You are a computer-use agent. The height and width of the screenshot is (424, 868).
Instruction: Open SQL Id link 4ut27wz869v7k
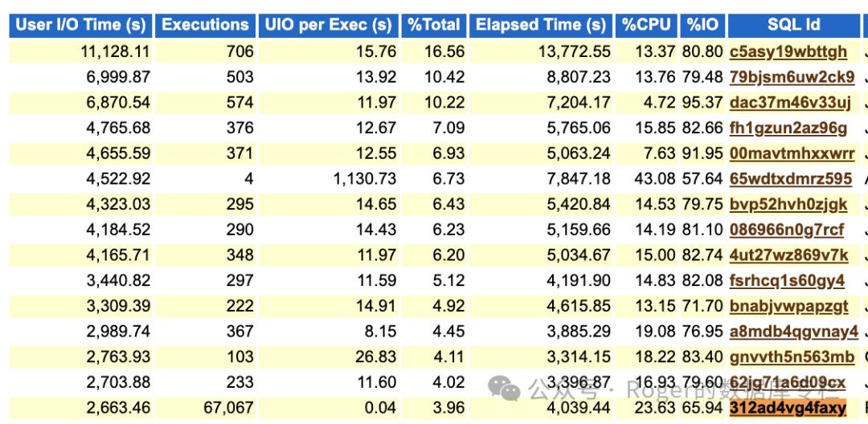pyautogui.click(x=789, y=255)
